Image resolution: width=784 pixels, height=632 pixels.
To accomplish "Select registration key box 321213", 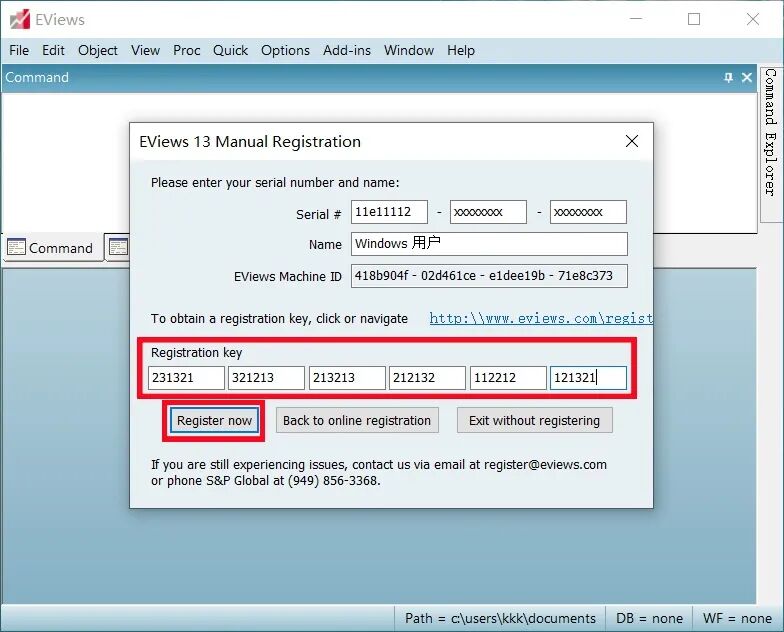I will click(x=266, y=378).
